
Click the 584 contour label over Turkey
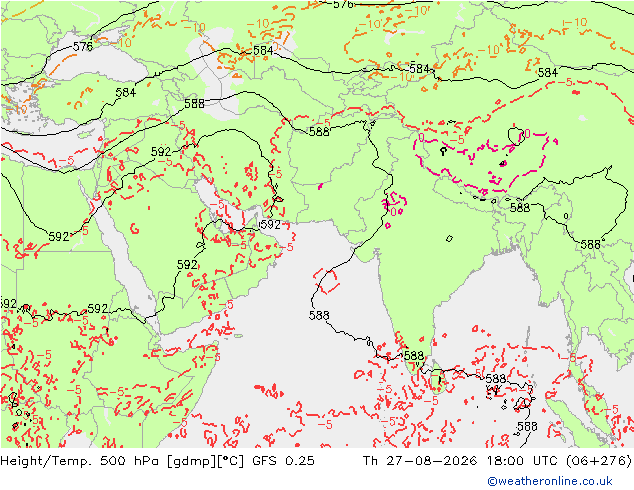(125, 93)
